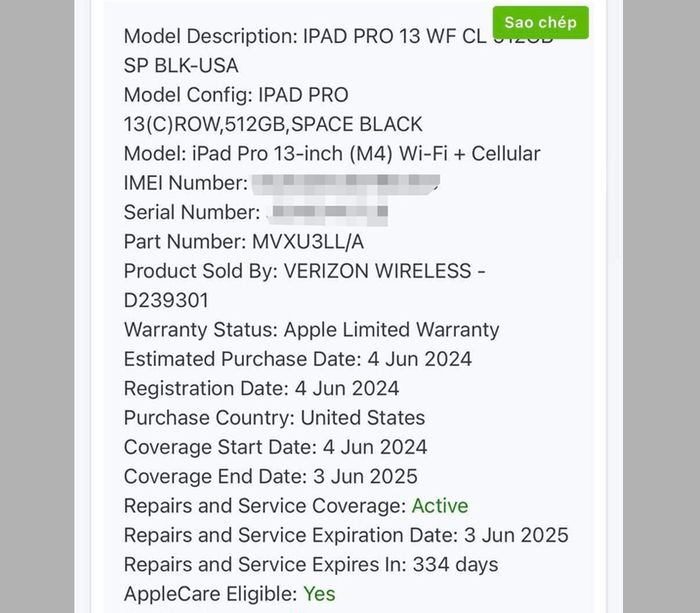Click the Expires In 334 days line

(310, 564)
